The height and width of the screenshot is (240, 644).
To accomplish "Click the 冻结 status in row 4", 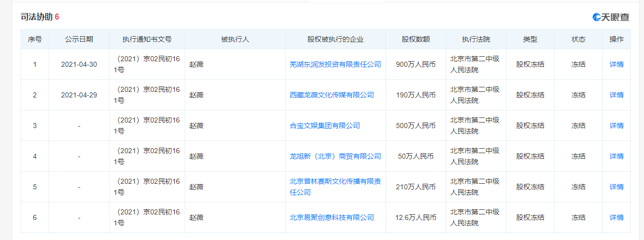I will point(578,156).
